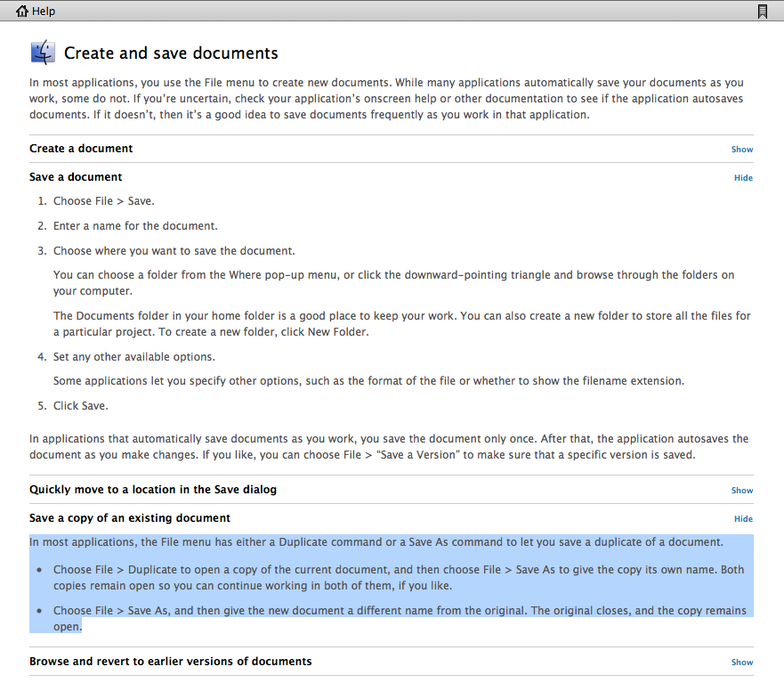Click the Save a document heading

pyautogui.click(x=76, y=177)
